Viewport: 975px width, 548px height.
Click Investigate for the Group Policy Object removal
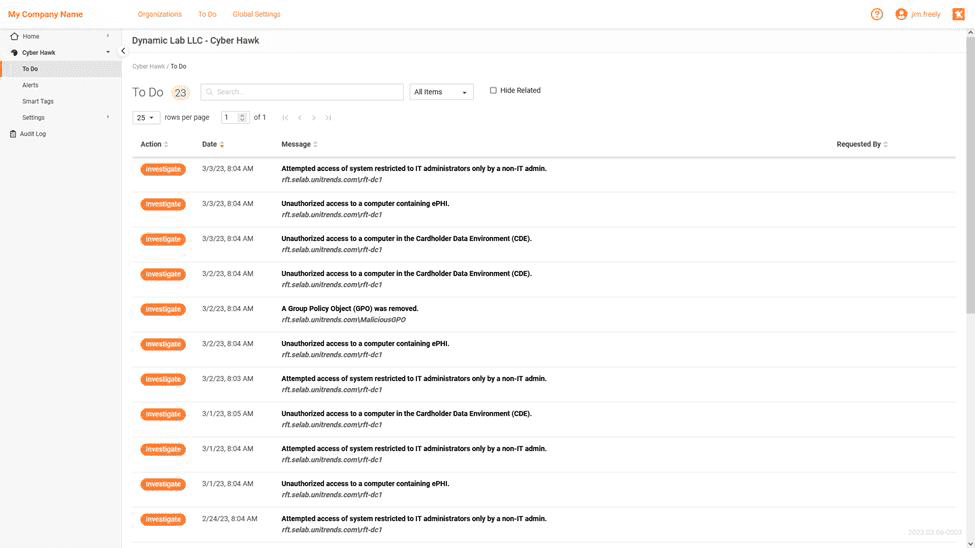click(x=163, y=309)
